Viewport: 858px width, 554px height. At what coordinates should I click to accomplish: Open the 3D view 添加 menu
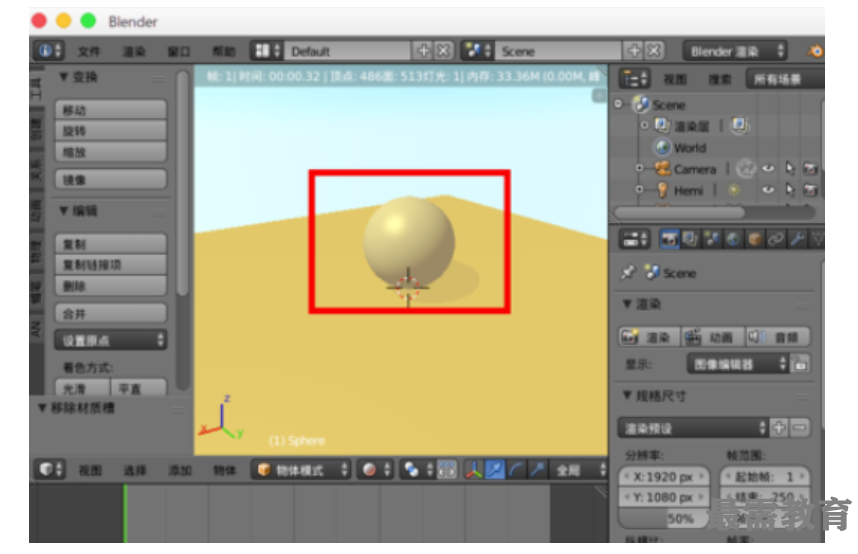pyautogui.click(x=179, y=470)
